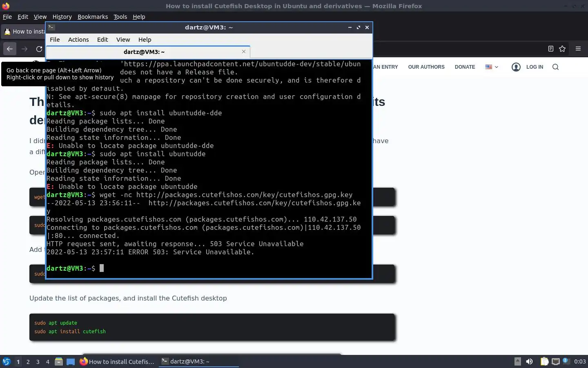Click 'Update the list of packages' paragraph
The image size is (588, 368).
[128, 298]
